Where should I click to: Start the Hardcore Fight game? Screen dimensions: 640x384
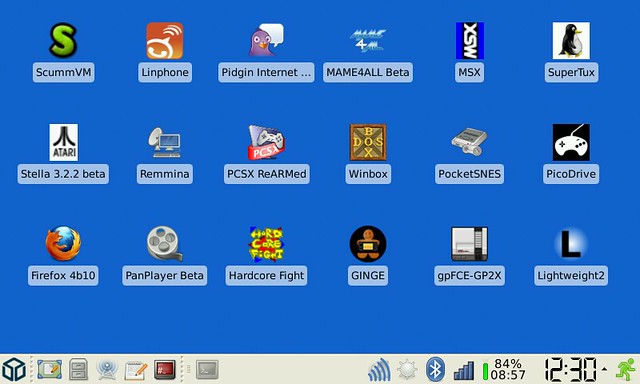pyautogui.click(x=266, y=244)
